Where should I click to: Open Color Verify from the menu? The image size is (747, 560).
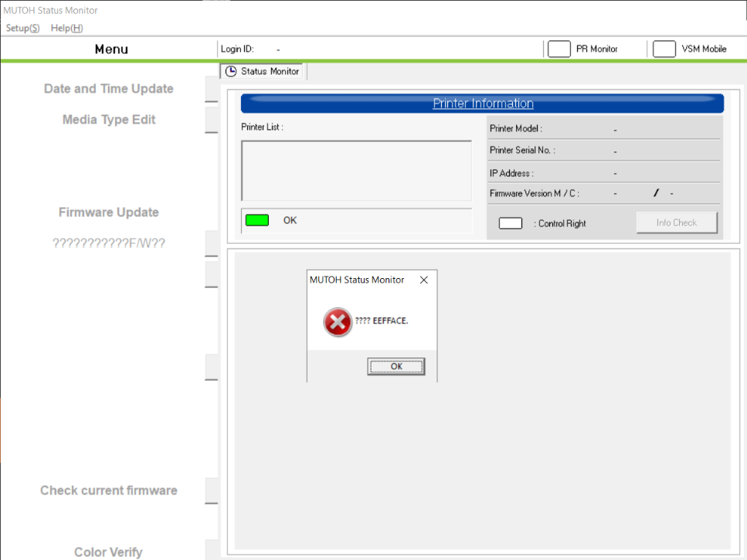point(109,552)
